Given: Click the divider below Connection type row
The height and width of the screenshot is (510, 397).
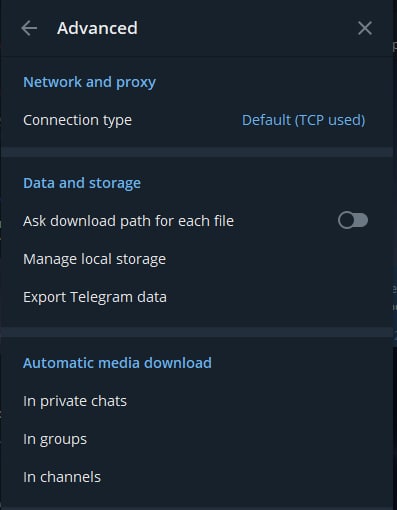Looking at the screenshot, I should [197, 152].
